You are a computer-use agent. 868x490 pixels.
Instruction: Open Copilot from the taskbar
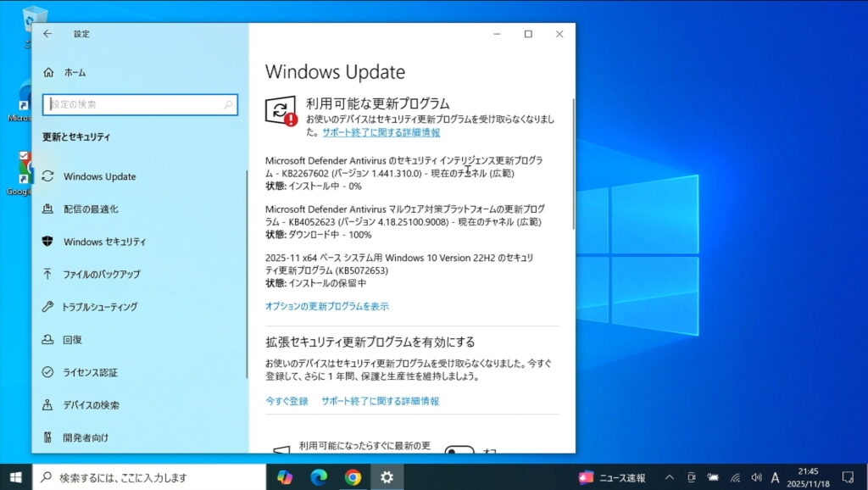285,477
